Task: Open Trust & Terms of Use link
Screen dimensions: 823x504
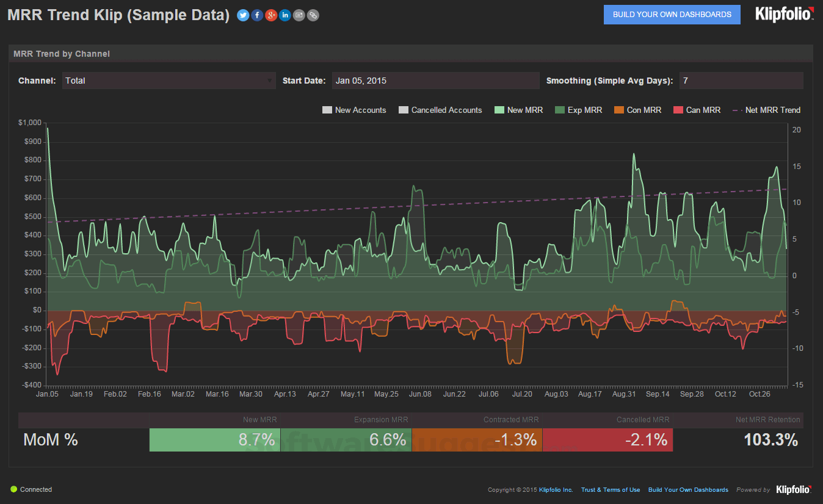Action: click(x=611, y=490)
